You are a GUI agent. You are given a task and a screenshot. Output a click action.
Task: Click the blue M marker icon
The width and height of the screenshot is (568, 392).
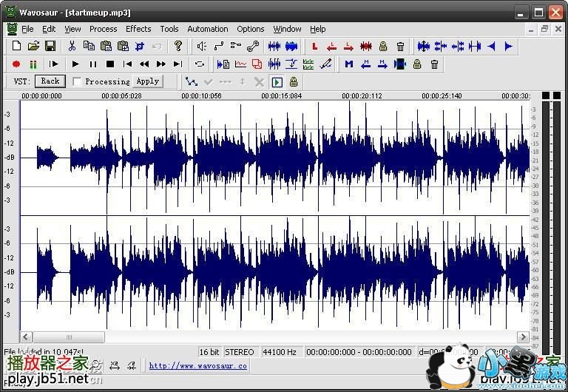tap(348, 64)
